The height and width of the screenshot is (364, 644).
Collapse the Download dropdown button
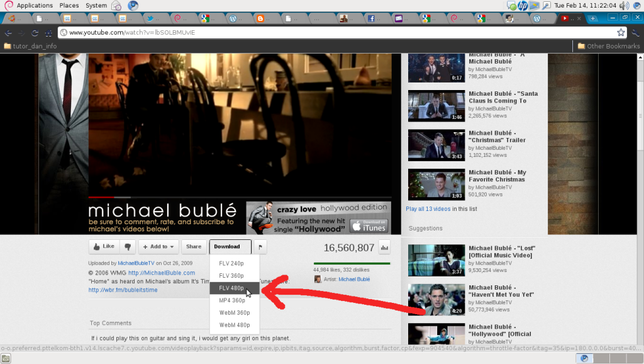(x=230, y=247)
